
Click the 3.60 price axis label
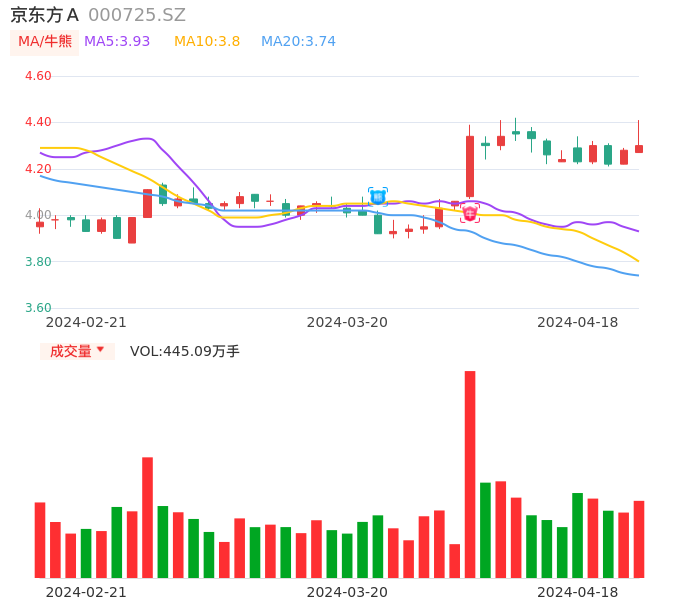(x=38, y=308)
